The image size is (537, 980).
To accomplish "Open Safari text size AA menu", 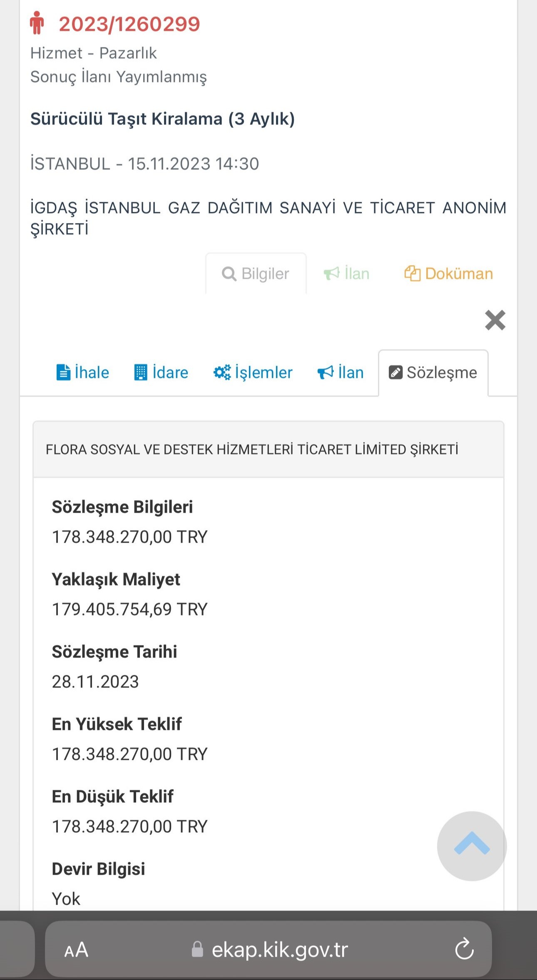I will click(77, 950).
